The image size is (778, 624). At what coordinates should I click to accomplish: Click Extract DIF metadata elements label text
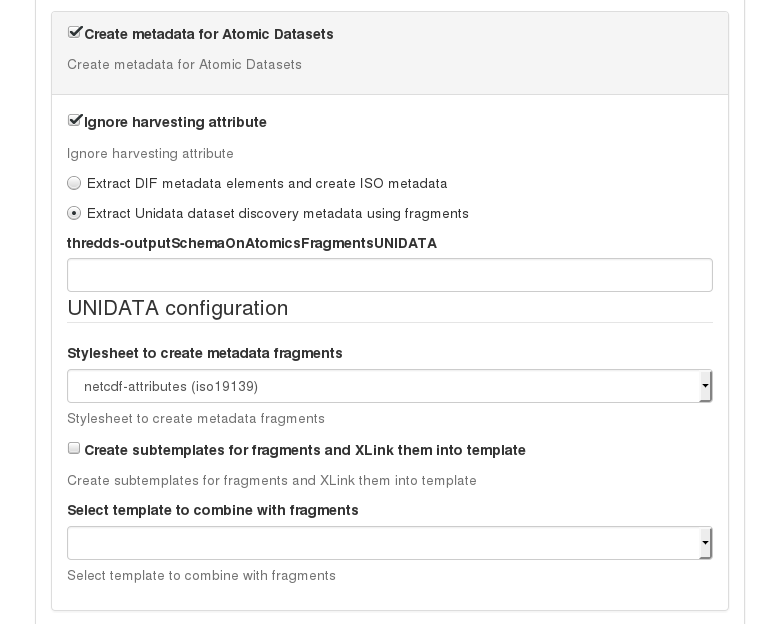coord(267,184)
